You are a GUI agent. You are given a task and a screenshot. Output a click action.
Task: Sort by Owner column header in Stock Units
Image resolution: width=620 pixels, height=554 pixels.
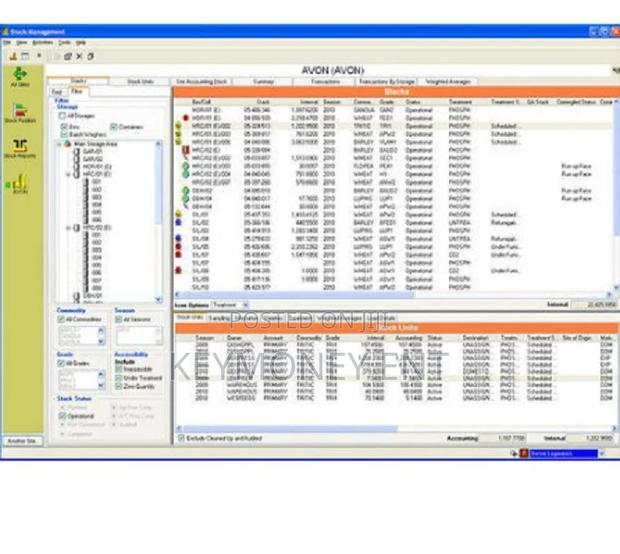pos(234,338)
